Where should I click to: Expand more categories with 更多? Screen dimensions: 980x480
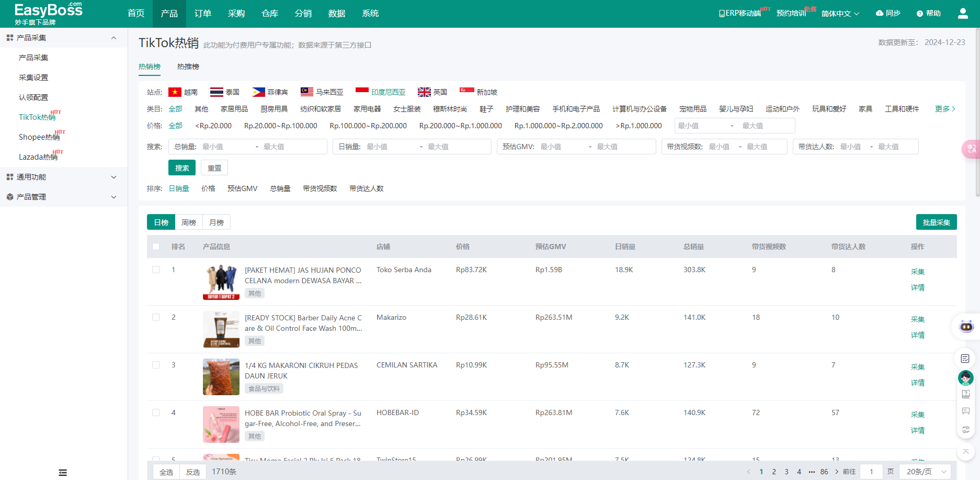tap(945, 109)
